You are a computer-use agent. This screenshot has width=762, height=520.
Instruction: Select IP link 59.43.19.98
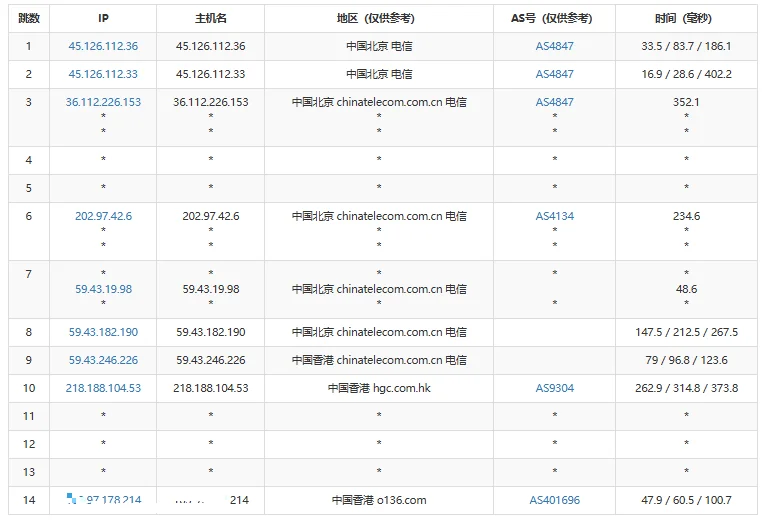point(103,289)
